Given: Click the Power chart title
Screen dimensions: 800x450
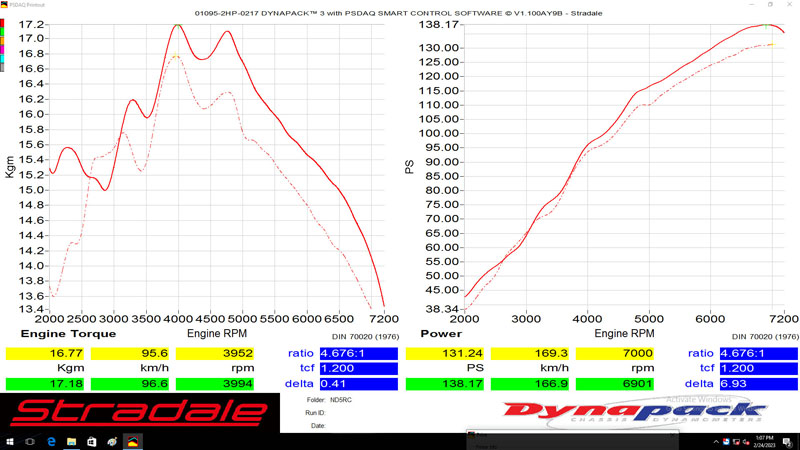Looking at the screenshot, I should [x=441, y=334].
